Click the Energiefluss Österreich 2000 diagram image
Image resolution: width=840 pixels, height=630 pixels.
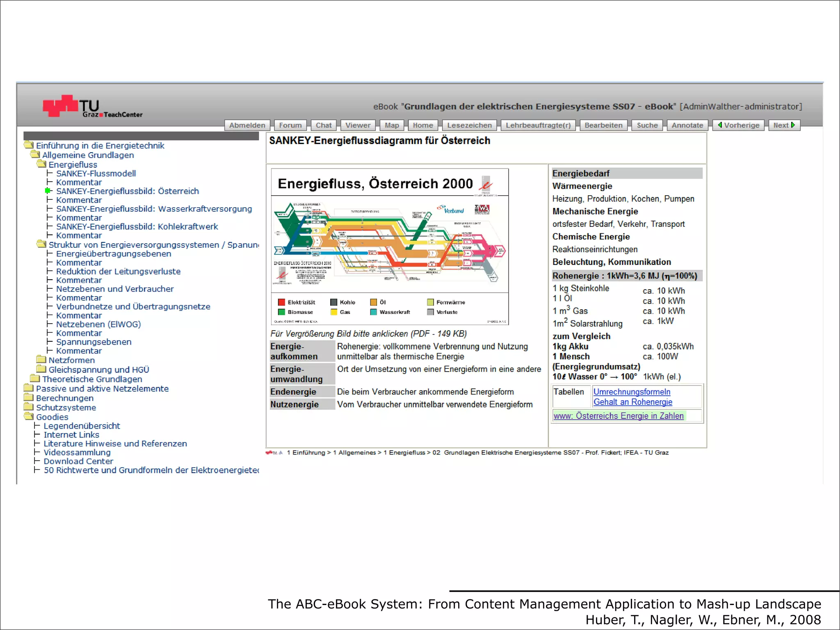[390, 247]
